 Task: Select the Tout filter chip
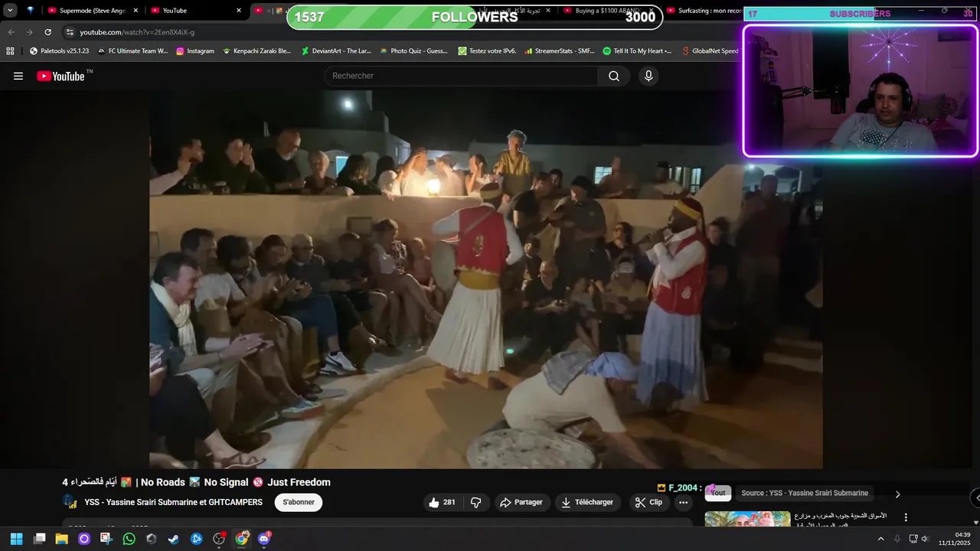pos(718,493)
